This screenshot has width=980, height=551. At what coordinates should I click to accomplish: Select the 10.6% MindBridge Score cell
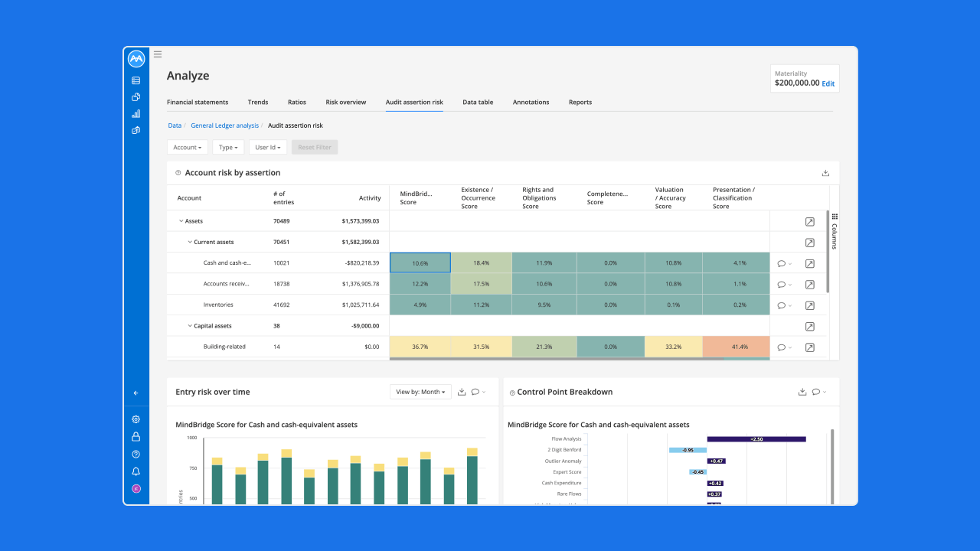pyautogui.click(x=420, y=263)
